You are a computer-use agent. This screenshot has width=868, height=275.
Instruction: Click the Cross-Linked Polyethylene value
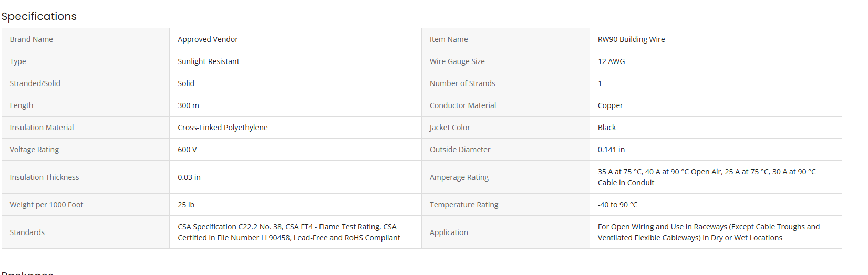click(x=222, y=128)
